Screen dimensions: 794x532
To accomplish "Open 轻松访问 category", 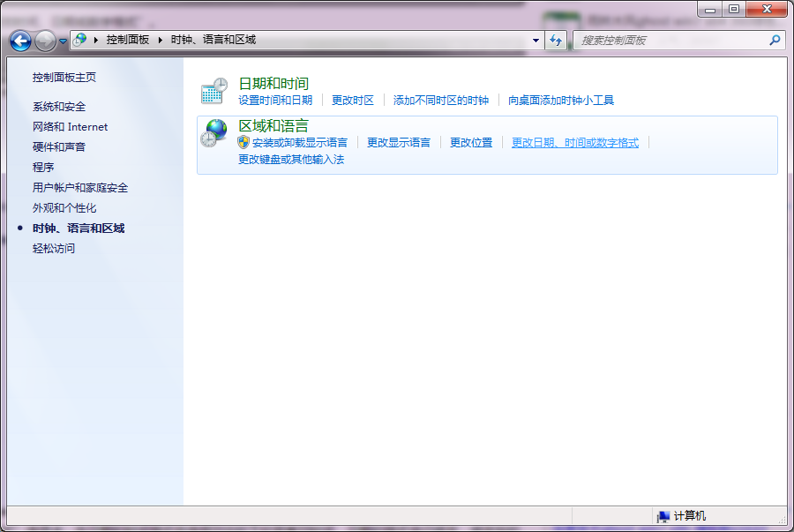I will coord(48,248).
